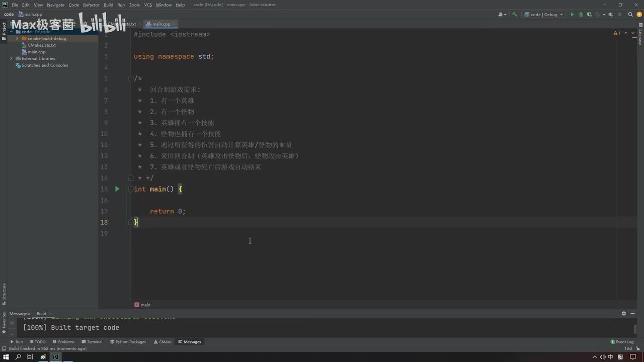Click the Build finished status bar message
This screenshot has width=644, height=362.
pyautogui.click(x=48, y=348)
